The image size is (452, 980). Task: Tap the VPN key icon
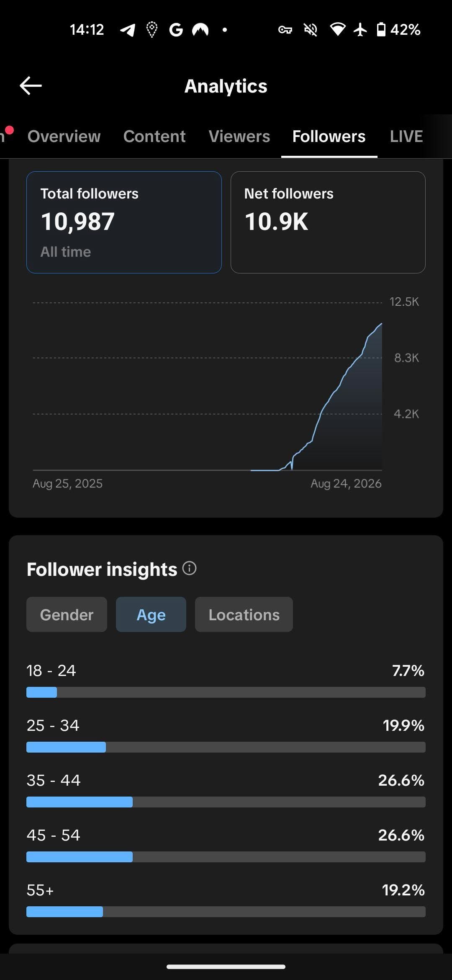tap(285, 30)
